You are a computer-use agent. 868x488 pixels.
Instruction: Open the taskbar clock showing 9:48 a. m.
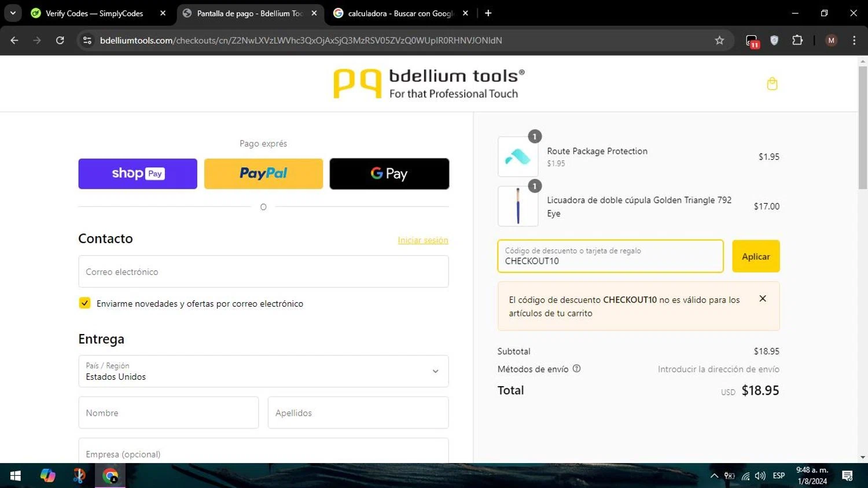[812, 476]
